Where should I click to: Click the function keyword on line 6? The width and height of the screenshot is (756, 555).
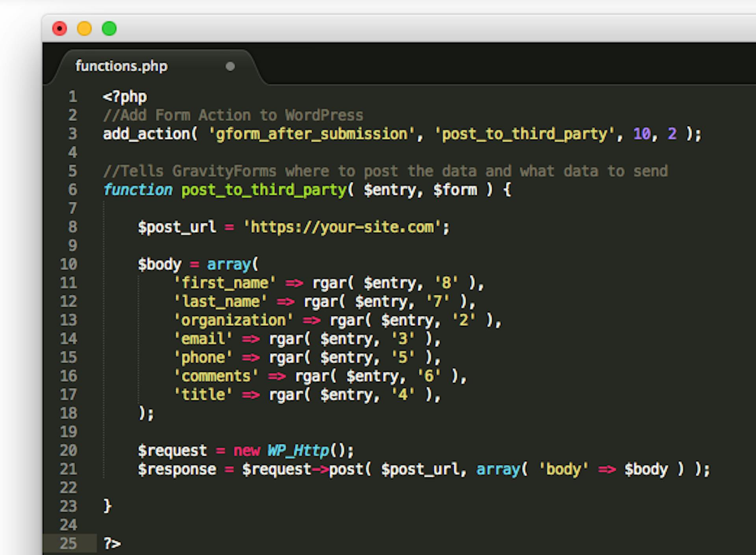138,190
